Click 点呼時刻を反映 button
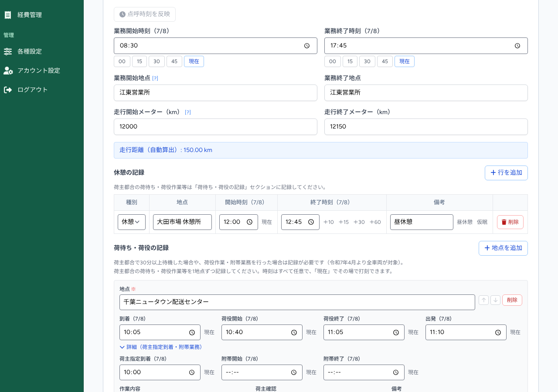558x392 pixels. coord(145,14)
